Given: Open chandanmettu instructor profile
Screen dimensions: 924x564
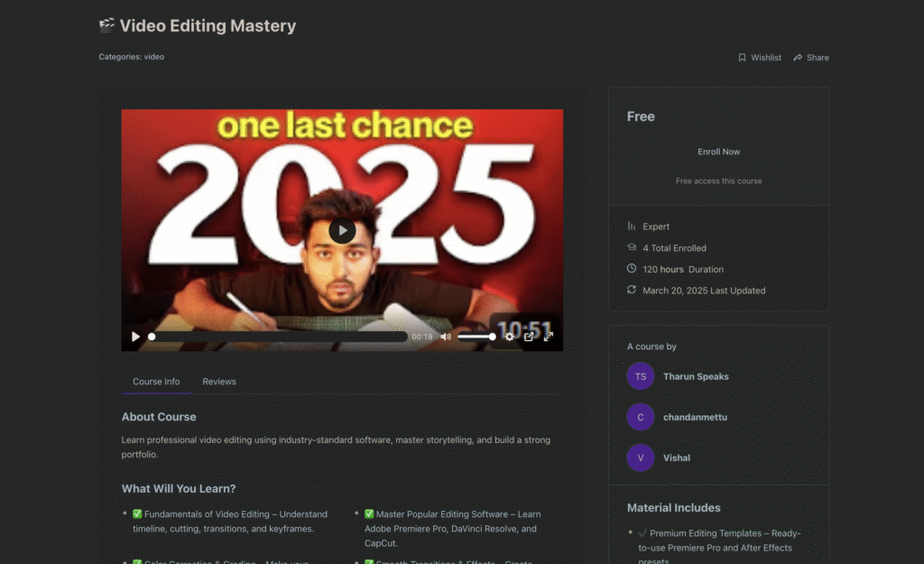Looking at the screenshot, I should 696,417.
